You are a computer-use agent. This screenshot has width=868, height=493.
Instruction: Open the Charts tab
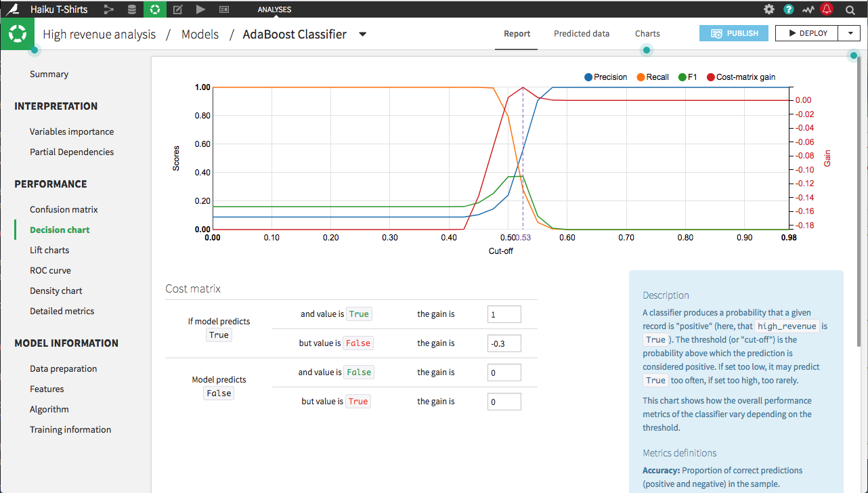point(647,33)
